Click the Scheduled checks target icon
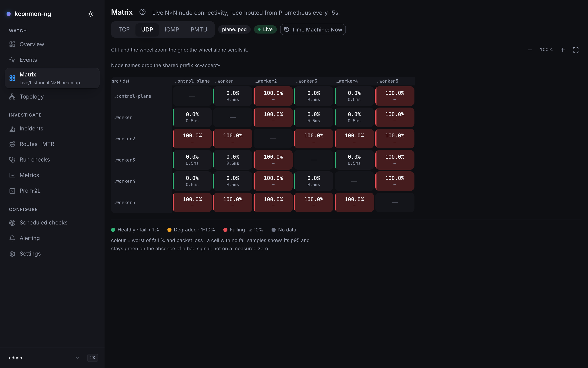This screenshot has width=588, height=368. pyautogui.click(x=12, y=223)
